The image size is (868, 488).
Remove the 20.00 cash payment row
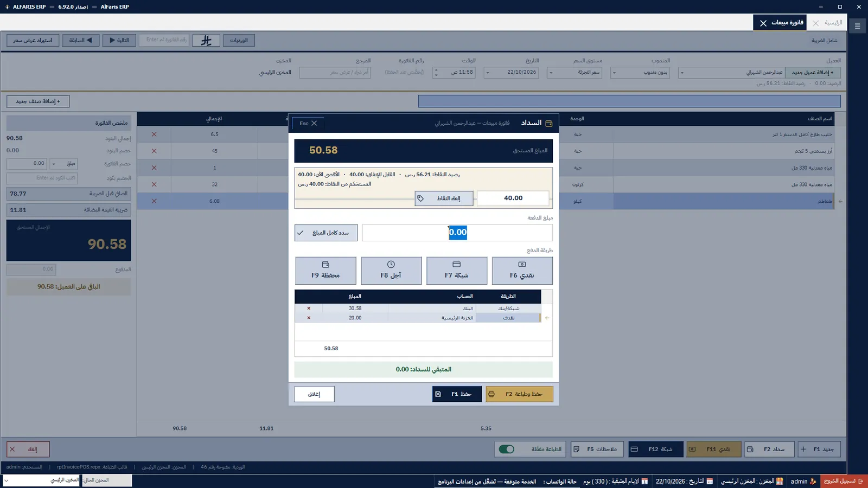point(309,318)
